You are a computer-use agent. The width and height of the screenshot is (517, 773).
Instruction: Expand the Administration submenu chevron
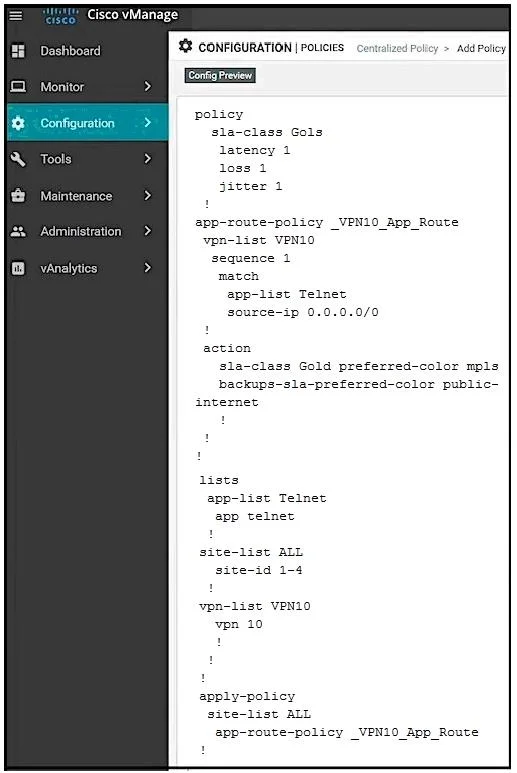click(x=147, y=231)
